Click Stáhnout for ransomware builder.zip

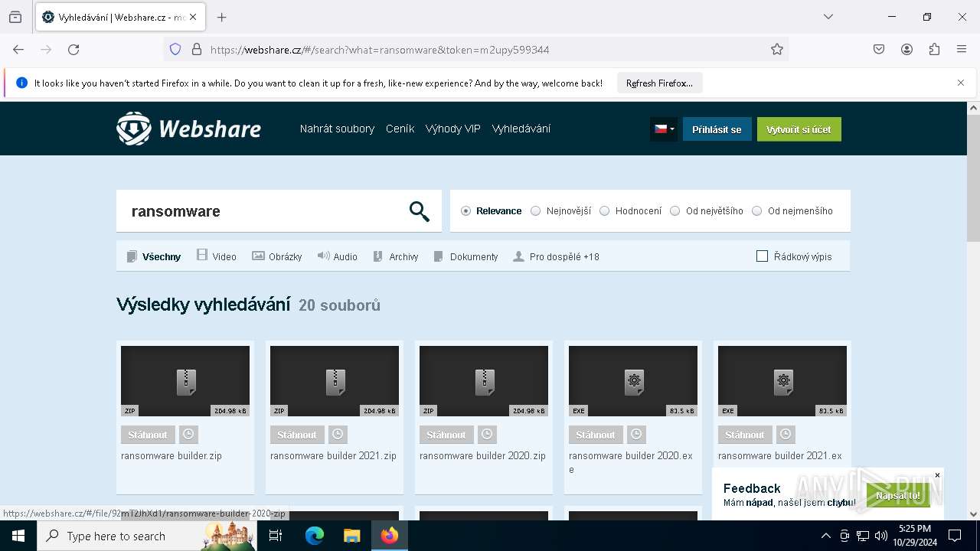tap(148, 435)
